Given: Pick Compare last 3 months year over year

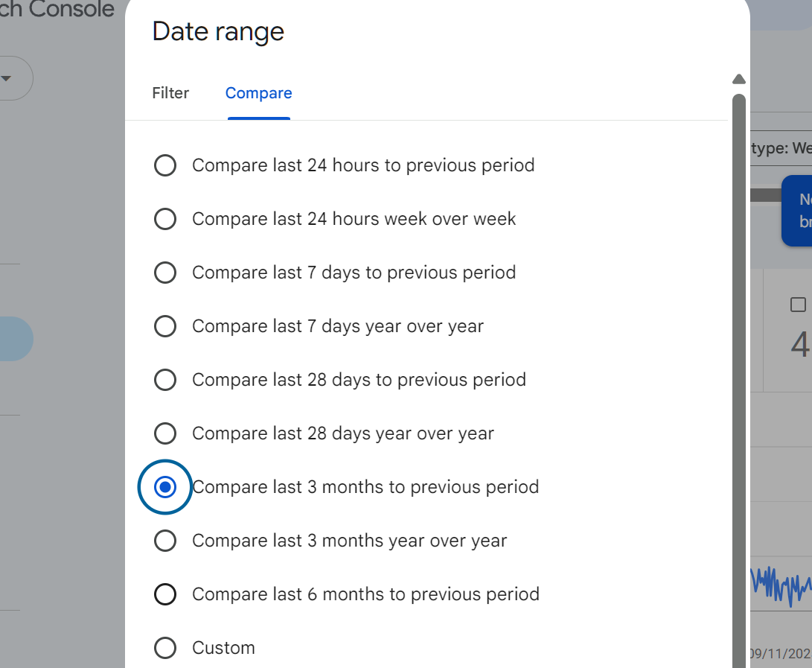Looking at the screenshot, I should click(x=165, y=541).
